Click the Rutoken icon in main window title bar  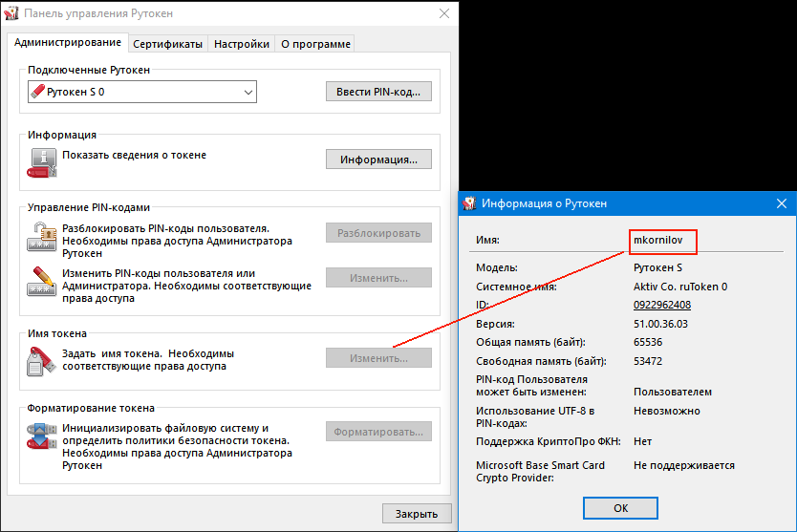11,14
